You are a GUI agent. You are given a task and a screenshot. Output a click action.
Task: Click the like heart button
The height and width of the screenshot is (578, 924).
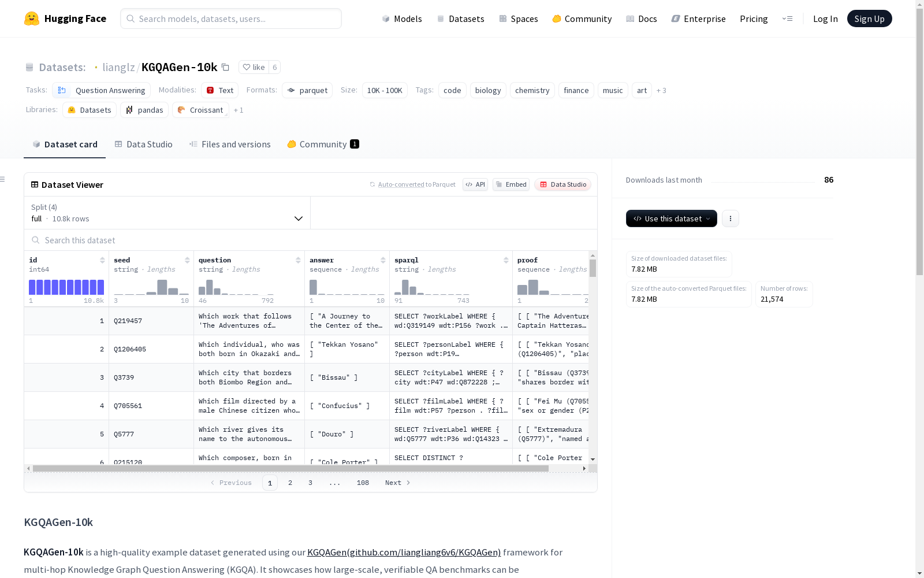coord(254,67)
